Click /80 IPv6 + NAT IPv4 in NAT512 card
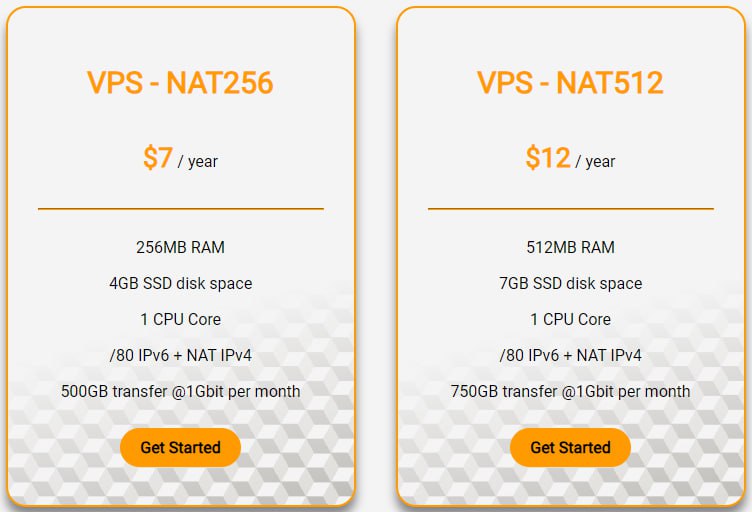This screenshot has width=752, height=512. tap(570, 355)
